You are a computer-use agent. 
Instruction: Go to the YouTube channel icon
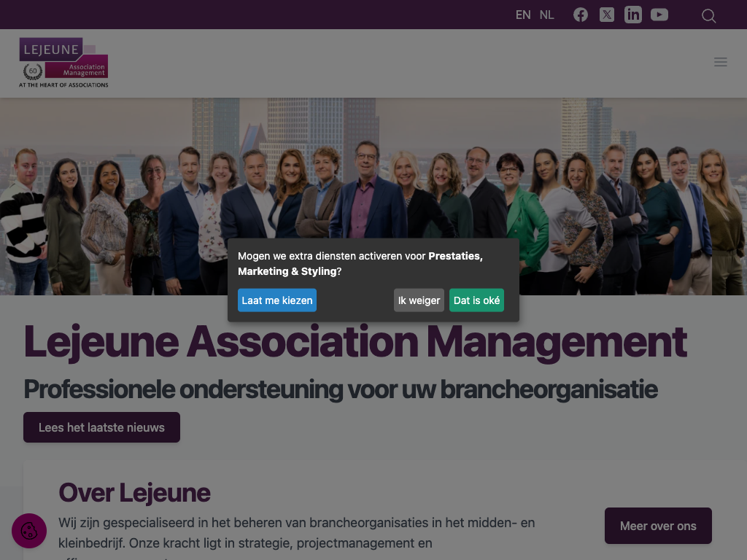click(x=659, y=15)
